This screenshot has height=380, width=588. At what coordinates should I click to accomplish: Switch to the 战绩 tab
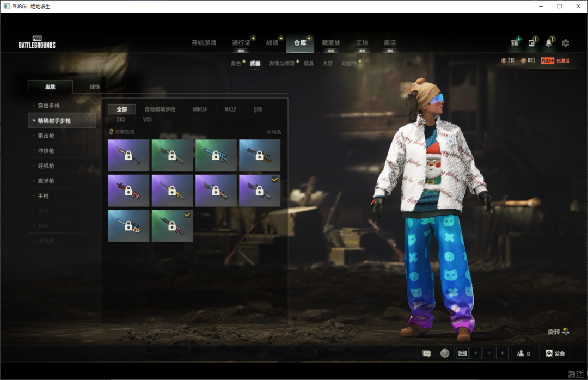point(272,43)
